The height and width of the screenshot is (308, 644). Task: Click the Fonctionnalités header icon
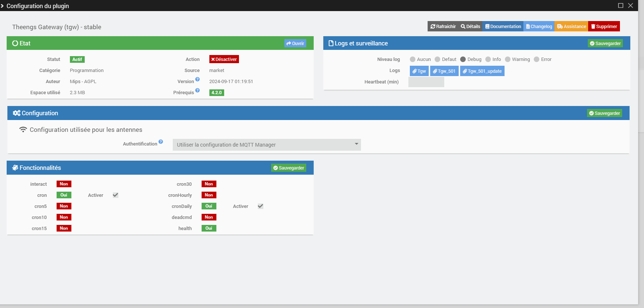coord(15,168)
